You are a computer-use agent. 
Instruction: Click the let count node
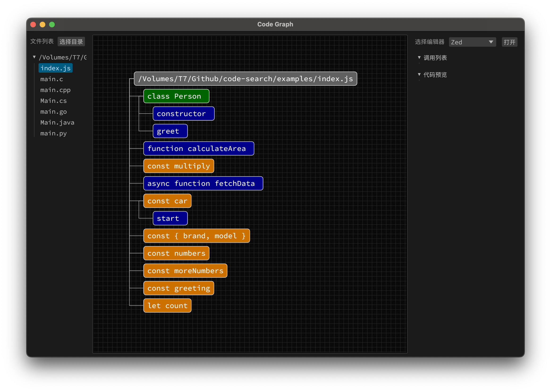tap(167, 306)
